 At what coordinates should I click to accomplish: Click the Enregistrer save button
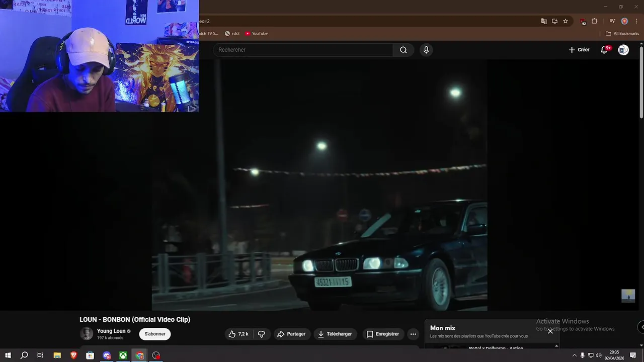click(x=383, y=334)
